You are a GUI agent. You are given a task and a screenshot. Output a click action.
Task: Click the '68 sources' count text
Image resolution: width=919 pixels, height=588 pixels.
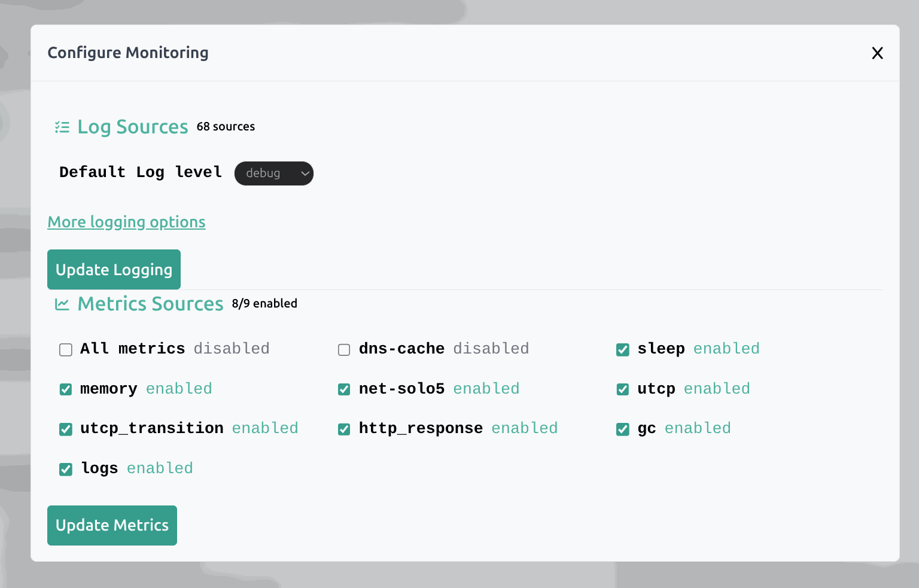click(x=226, y=127)
